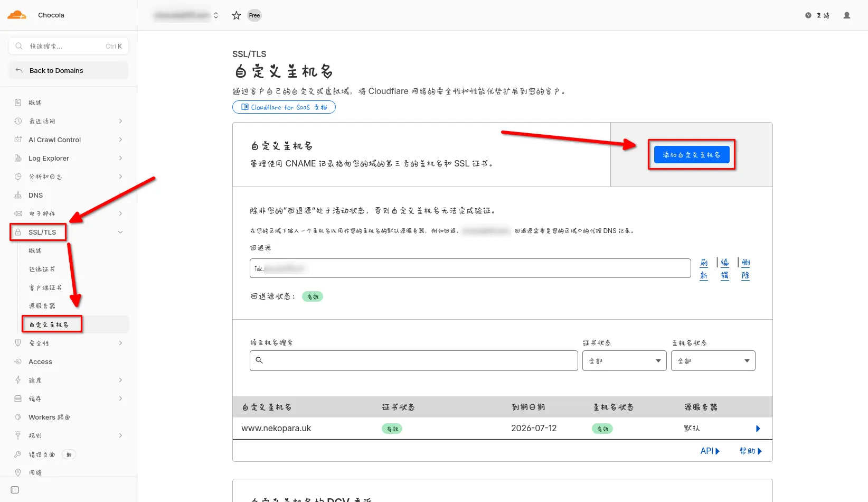The image size is (868, 502).
Task: Open the 主机名状态 dropdown
Action: point(713,361)
